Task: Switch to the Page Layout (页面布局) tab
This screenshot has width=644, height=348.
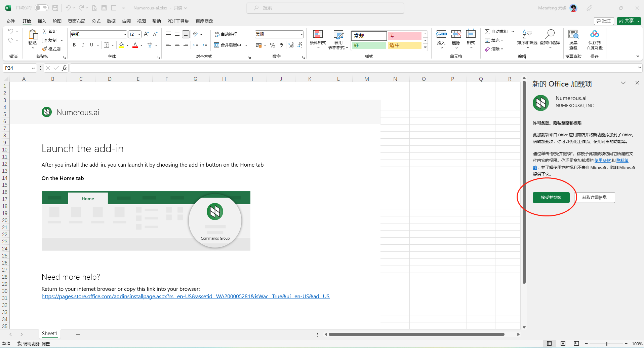Action: tap(77, 21)
